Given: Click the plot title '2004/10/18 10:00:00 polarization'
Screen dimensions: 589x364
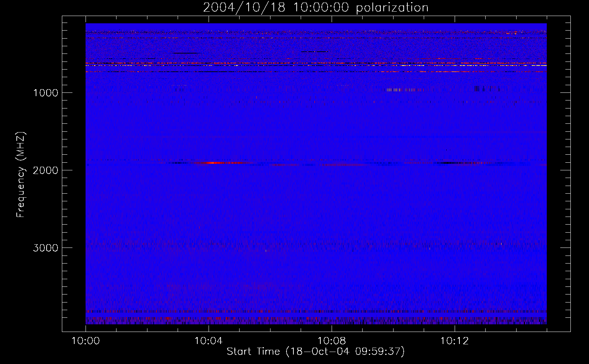Looking at the screenshot, I should pyautogui.click(x=316, y=7).
